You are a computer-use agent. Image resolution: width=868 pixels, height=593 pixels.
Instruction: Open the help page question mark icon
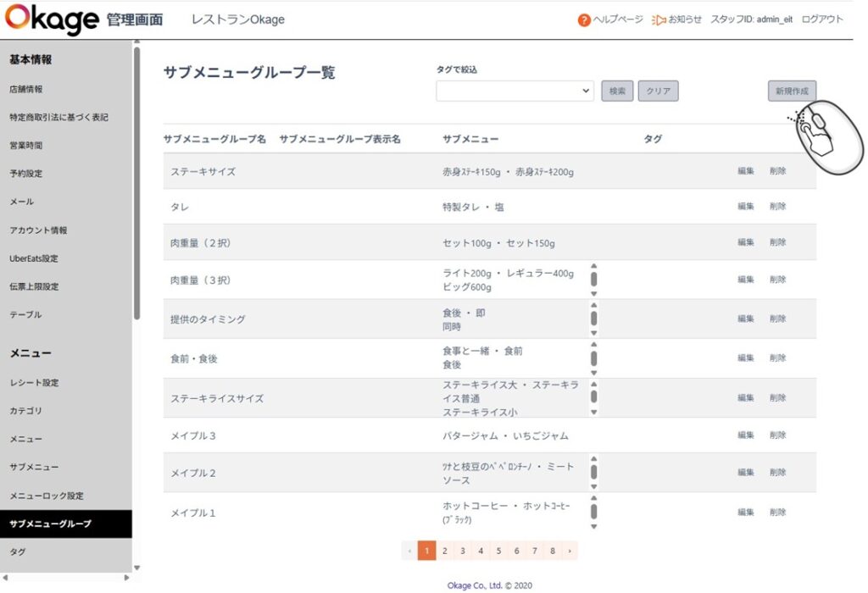(584, 20)
